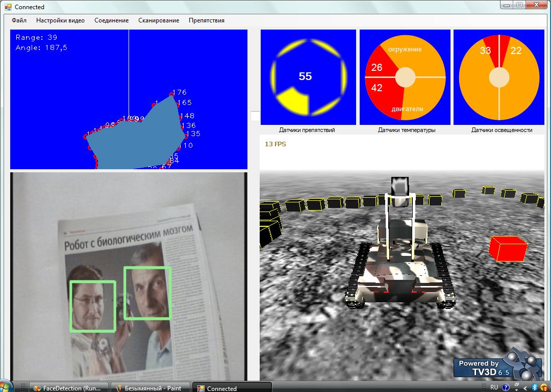Viewport: 551px width, 392px height.
Task: Click the temperature sensors pie gauge center
Action: tap(405, 77)
